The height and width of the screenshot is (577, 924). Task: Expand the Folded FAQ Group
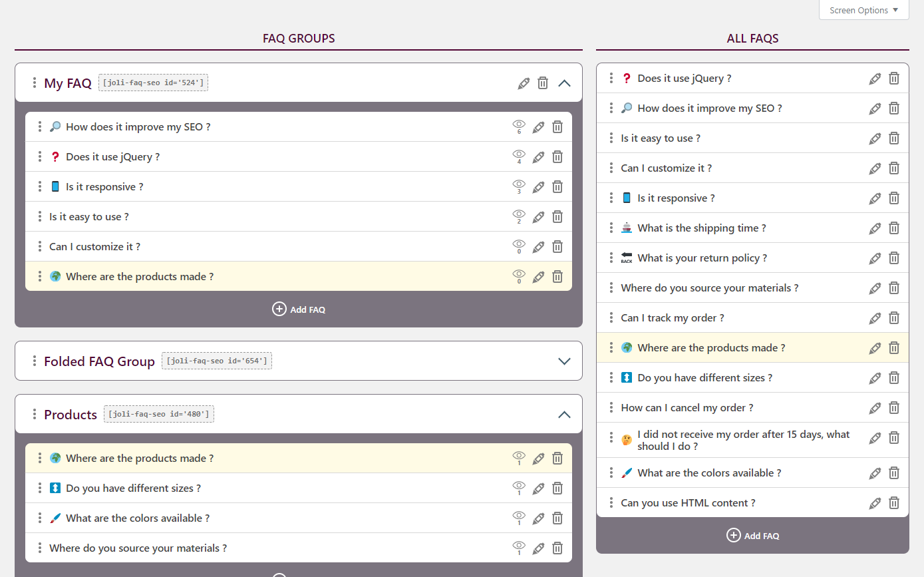click(x=564, y=361)
